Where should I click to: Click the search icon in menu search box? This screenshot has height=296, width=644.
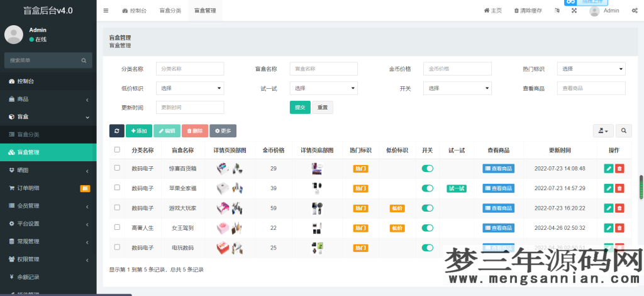click(x=84, y=60)
